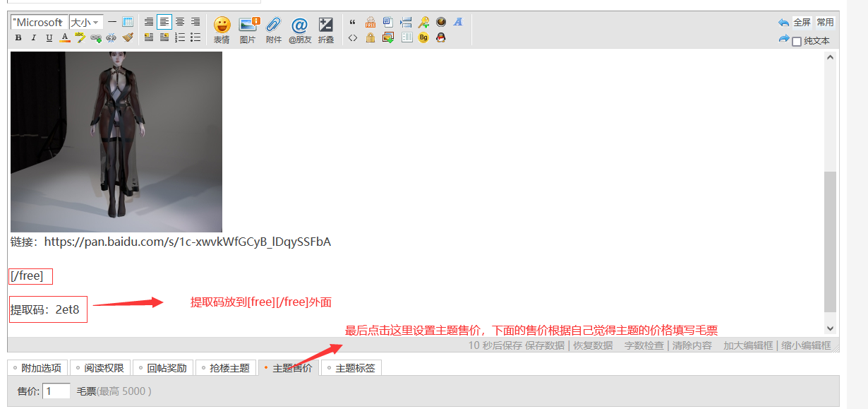Screen dimensions: 868x409
Task: Apply float right layout
Action: (x=164, y=38)
